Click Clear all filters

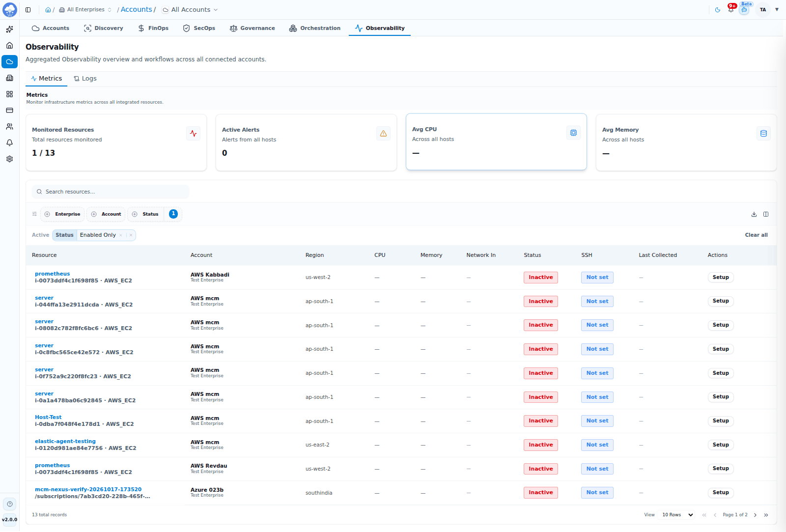756,235
